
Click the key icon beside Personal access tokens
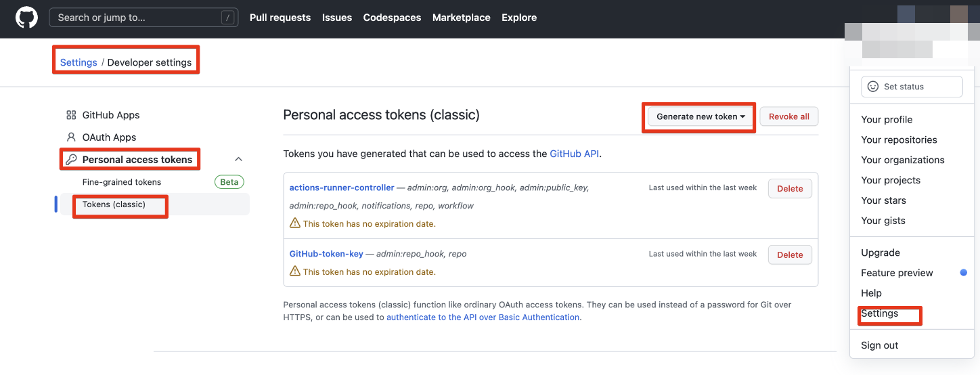[x=71, y=160]
